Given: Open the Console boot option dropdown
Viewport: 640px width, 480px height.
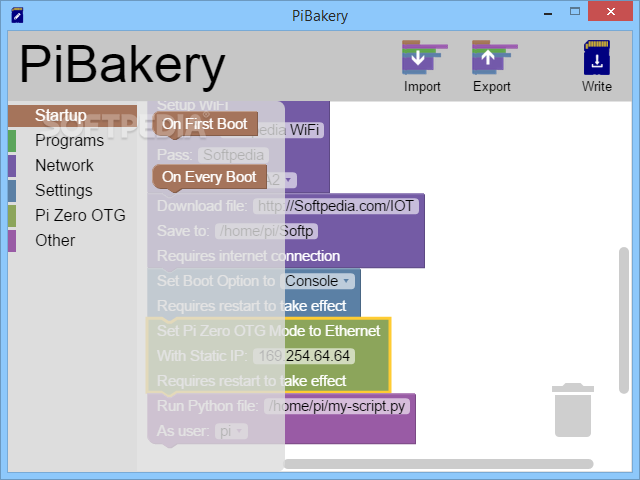Looking at the screenshot, I should point(318,281).
